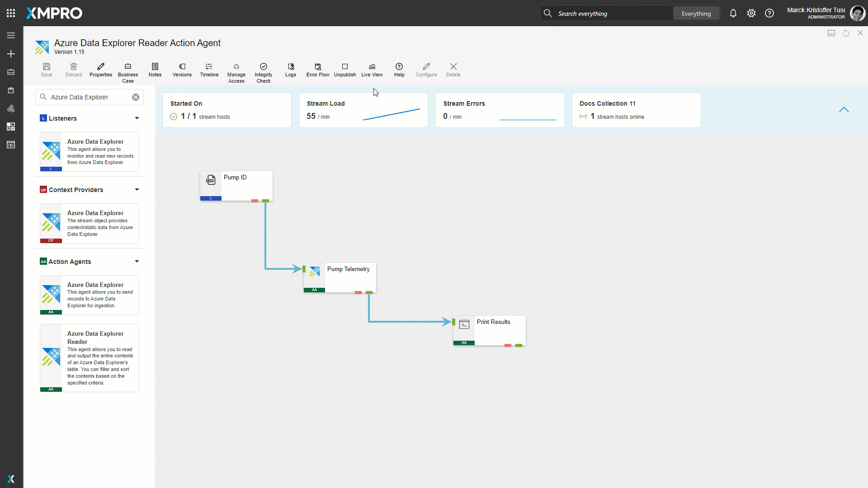
Task: Open the stream Timeline
Action: click(x=209, y=70)
